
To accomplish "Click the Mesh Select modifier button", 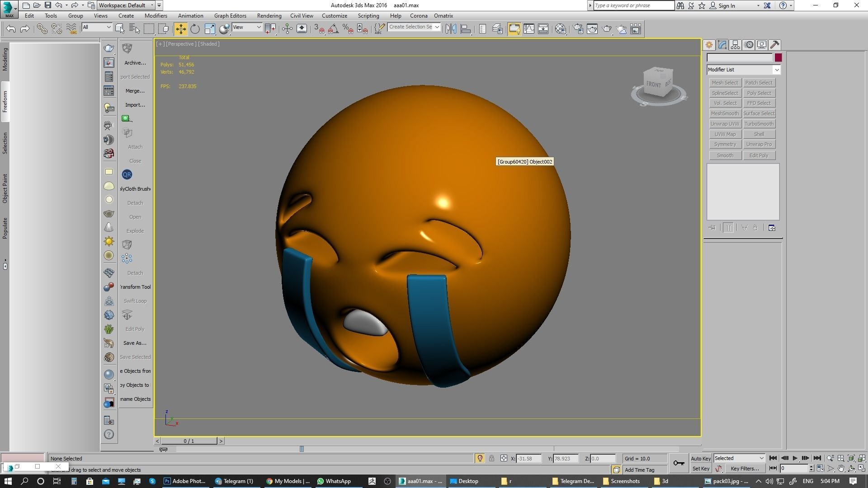I will click(725, 83).
